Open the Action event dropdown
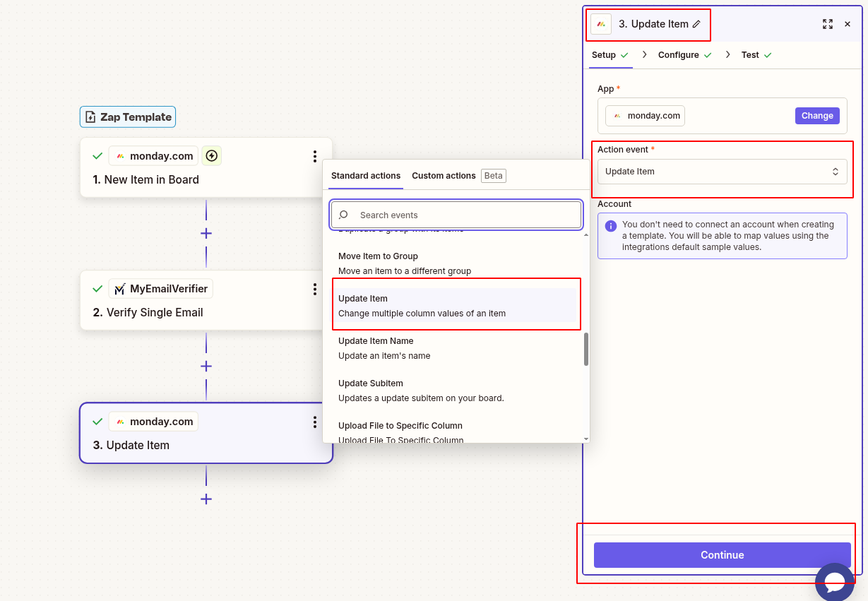 coord(722,172)
